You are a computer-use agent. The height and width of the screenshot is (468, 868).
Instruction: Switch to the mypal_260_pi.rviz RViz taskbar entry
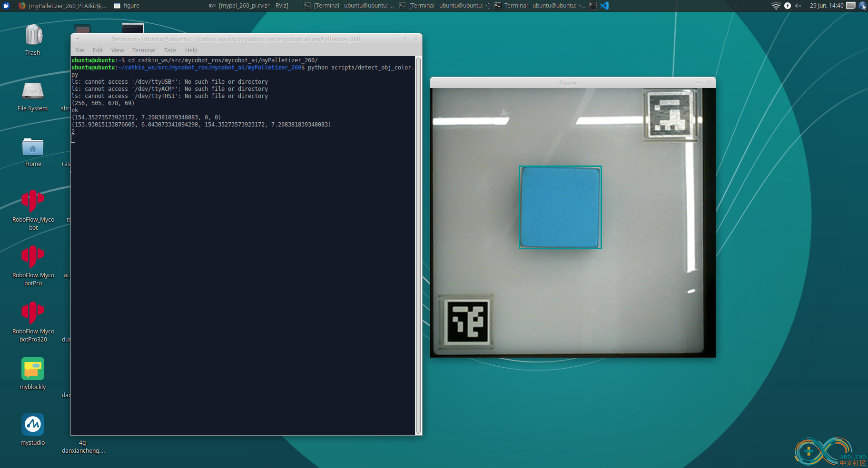(248, 6)
